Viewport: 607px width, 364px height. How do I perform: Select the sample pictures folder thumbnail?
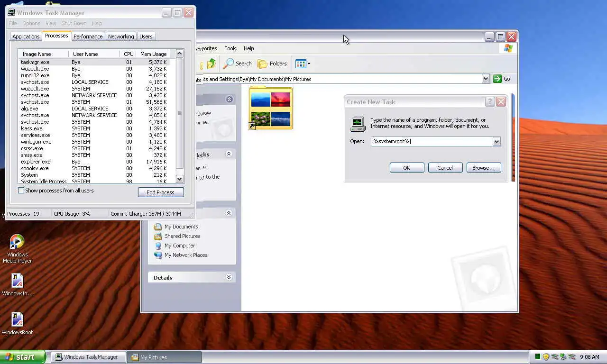[270, 108]
